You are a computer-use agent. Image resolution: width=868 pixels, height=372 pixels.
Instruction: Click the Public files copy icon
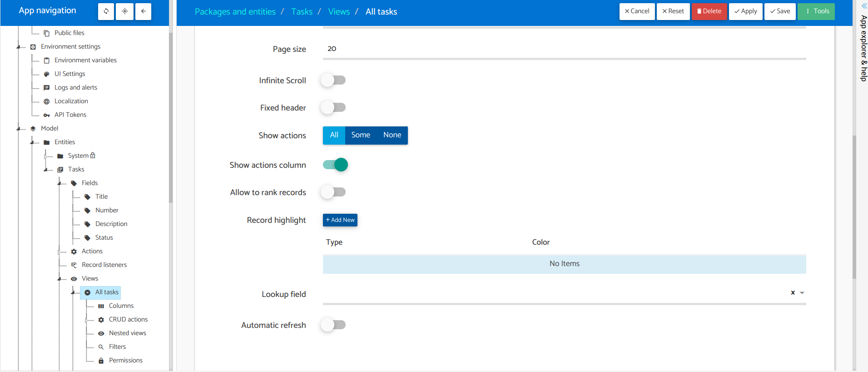[46, 33]
